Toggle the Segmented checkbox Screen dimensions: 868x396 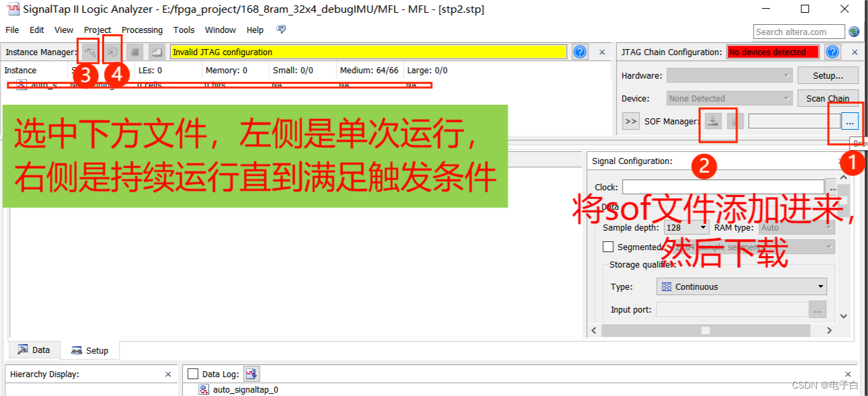[x=608, y=247]
